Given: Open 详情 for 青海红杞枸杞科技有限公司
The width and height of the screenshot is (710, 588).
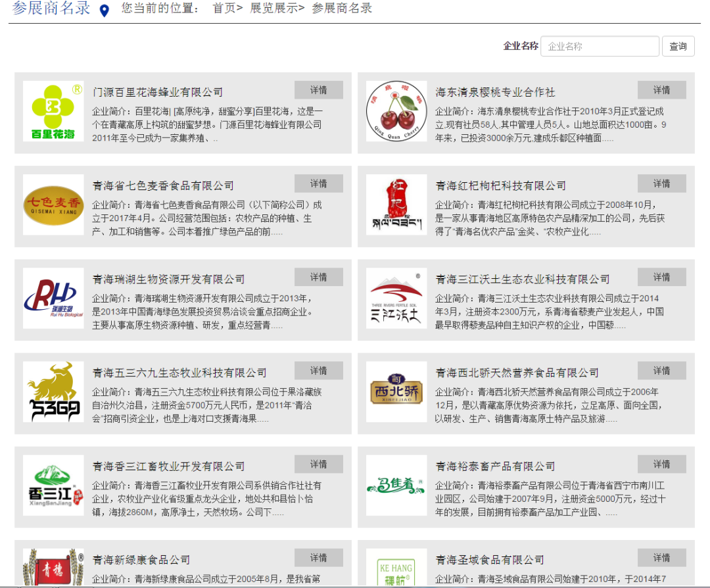Looking at the screenshot, I should [662, 184].
